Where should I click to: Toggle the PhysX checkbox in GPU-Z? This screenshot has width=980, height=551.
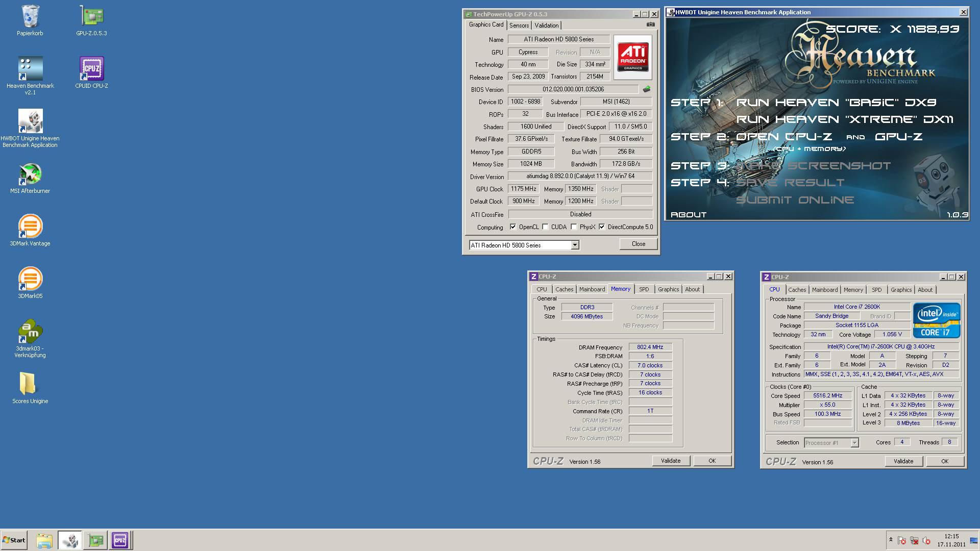click(x=574, y=227)
